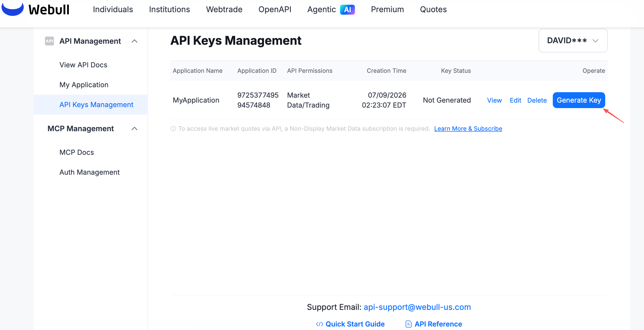The width and height of the screenshot is (644, 330).
Task: Click Delete for MyApplication
Action: coord(537,100)
